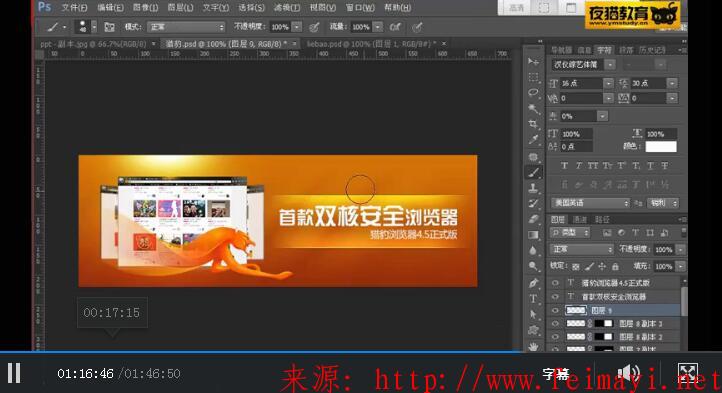This screenshot has width=722, height=393.
Task: Select the Move tool
Action: (533, 62)
